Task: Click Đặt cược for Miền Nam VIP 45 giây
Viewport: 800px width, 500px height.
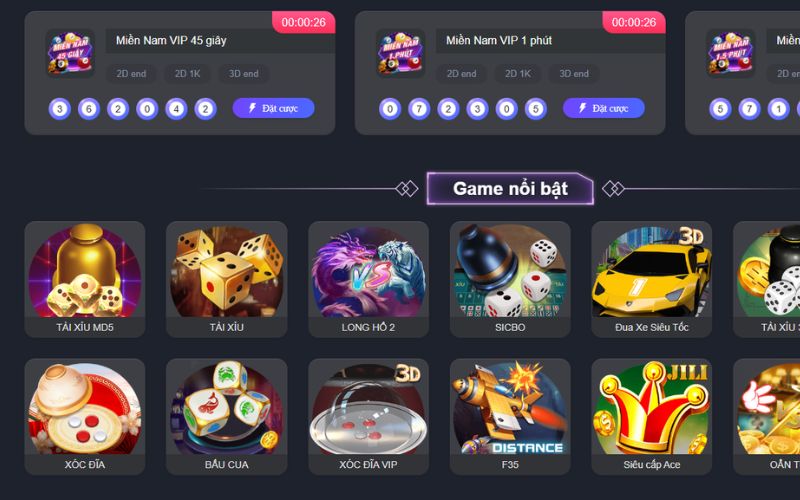Action: [273, 108]
